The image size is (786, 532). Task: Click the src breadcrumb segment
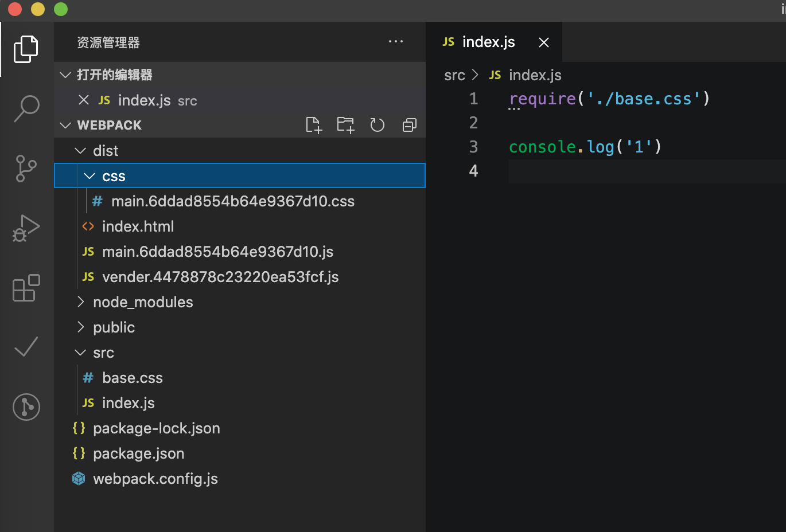coord(454,75)
